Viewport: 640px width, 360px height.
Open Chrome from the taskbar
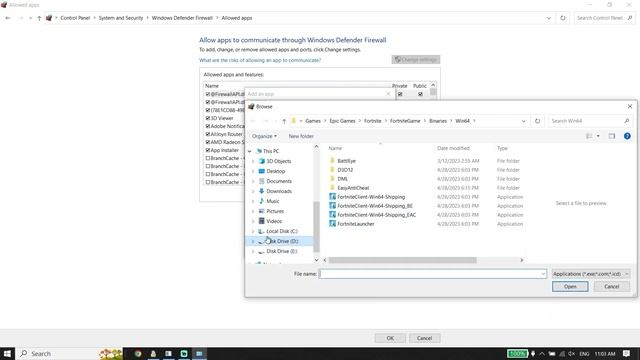click(x=138, y=353)
